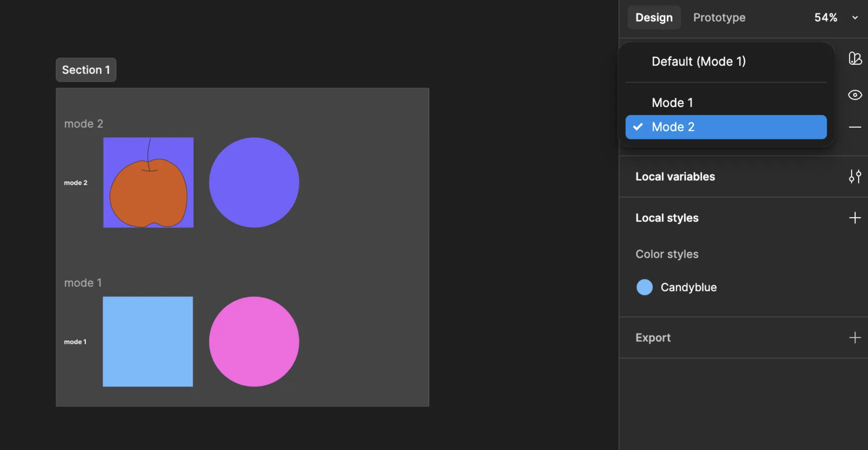
Task: Open the 54% zoom dropdown
Action: click(x=825, y=17)
